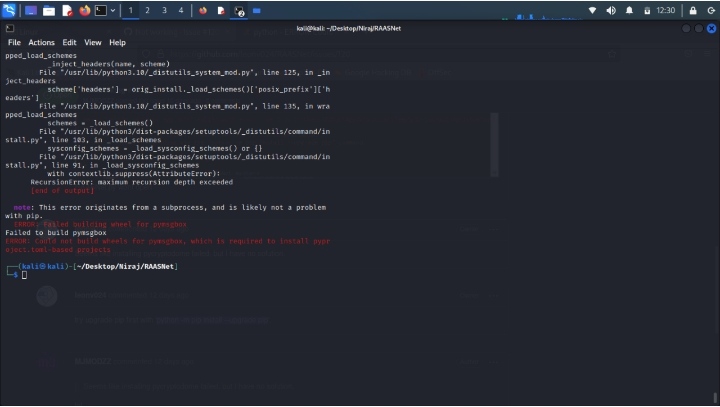720x407 pixels.
Task: Open the Kali applications menu
Action: click(9, 10)
